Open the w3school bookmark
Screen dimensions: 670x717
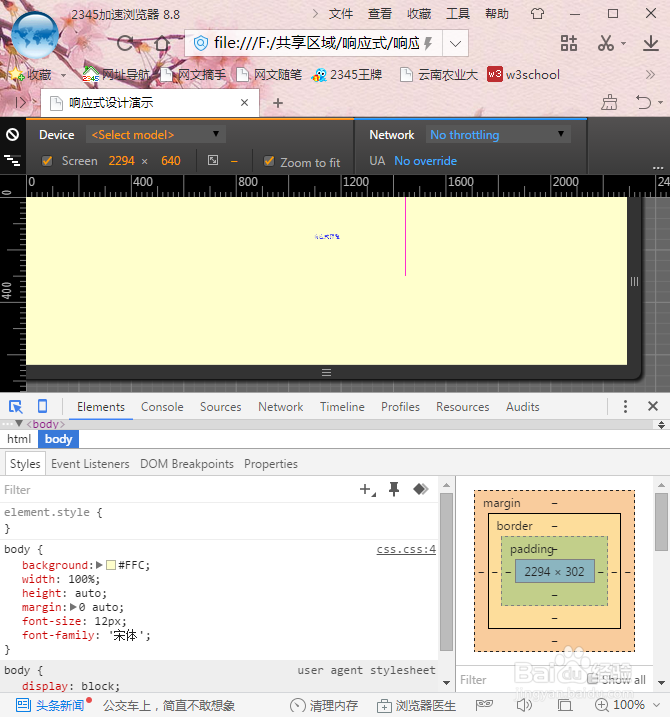[523, 75]
